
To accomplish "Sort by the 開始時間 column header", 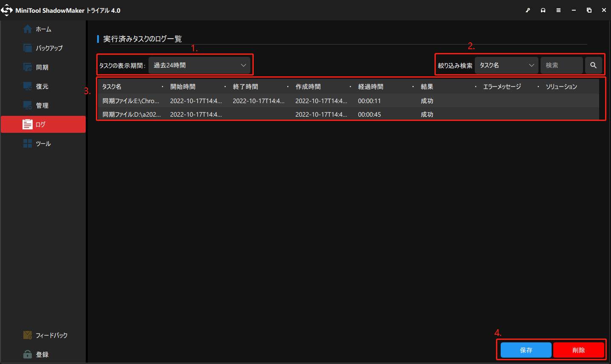I will [183, 87].
